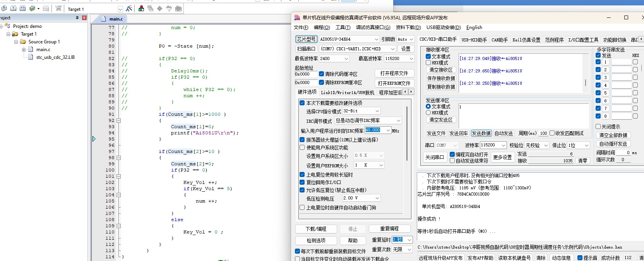Close the Project panel with red X
The image size is (644, 261).
coord(84,18)
